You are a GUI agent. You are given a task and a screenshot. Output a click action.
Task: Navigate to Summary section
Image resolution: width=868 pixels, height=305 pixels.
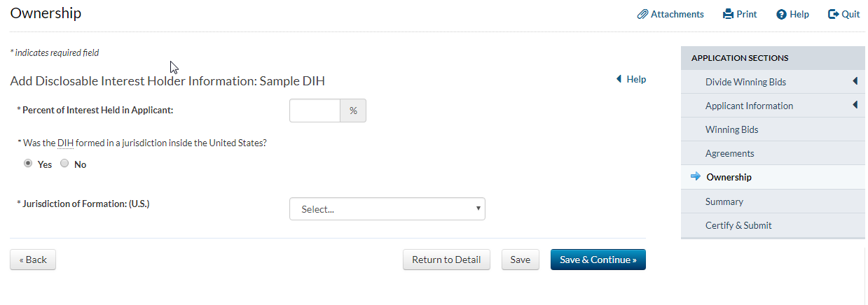(x=724, y=201)
